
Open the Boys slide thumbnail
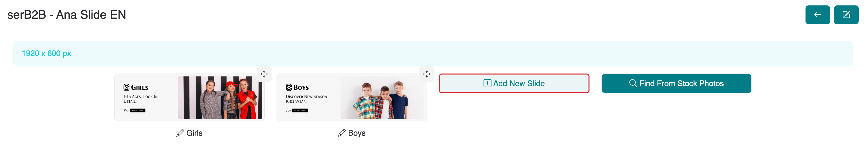click(352, 98)
